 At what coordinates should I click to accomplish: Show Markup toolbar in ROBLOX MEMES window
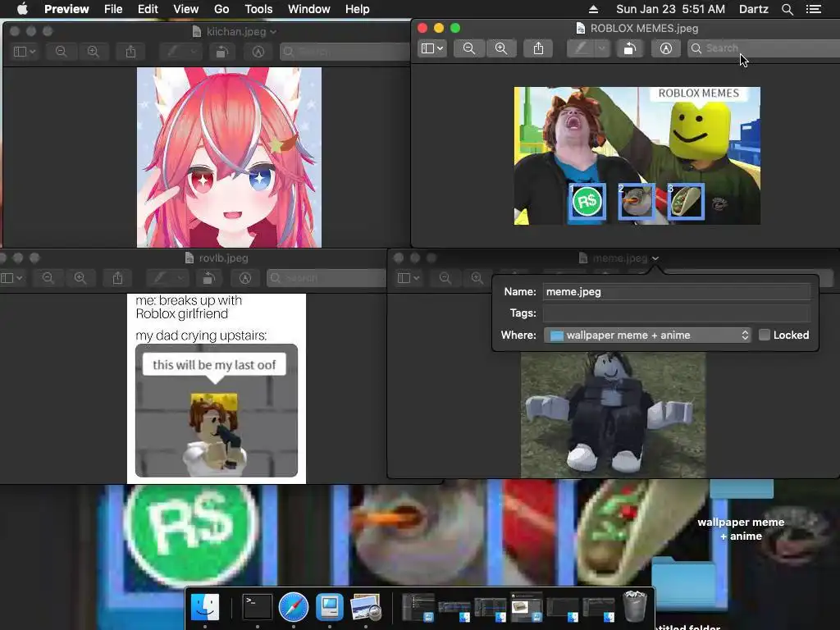tap(666, 48)
